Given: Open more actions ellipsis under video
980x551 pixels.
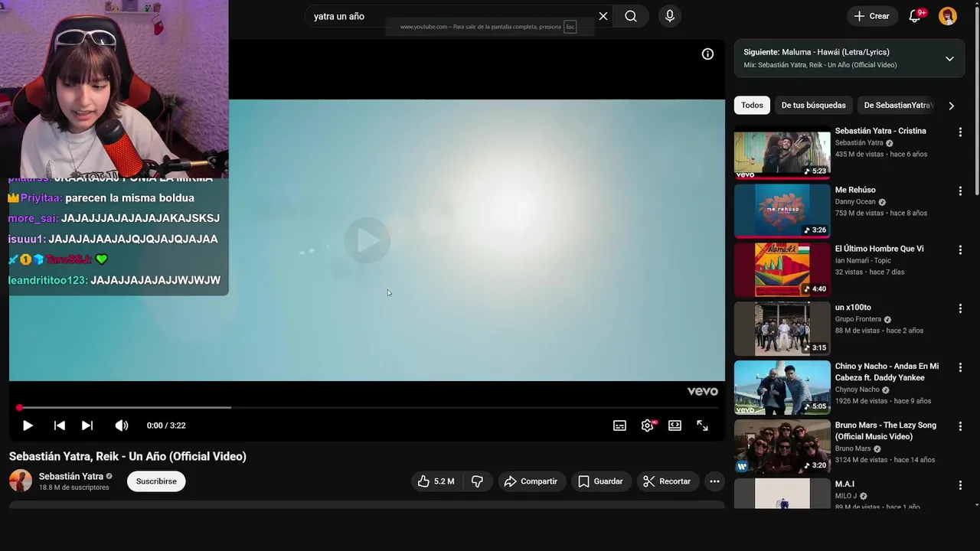Looking at the screenshot, I should click(714, 481).
